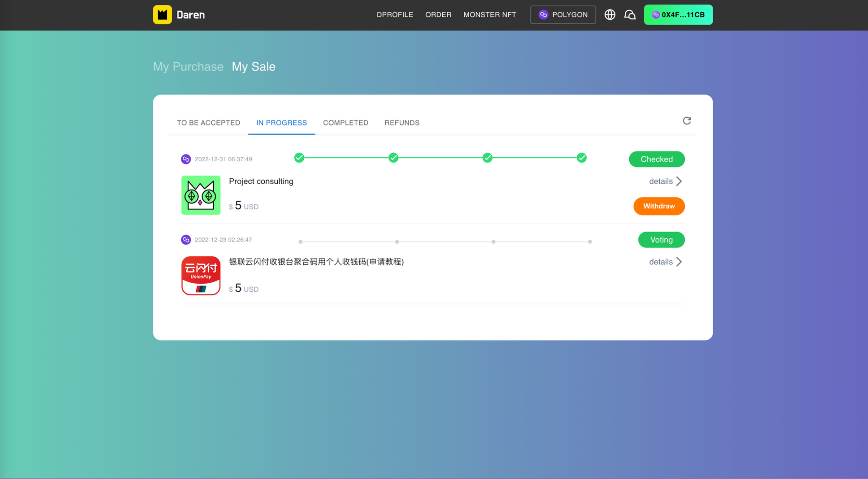Click the wallet address 0X4F...11CB button
The image size is (868, 479).
coord(678,15)
